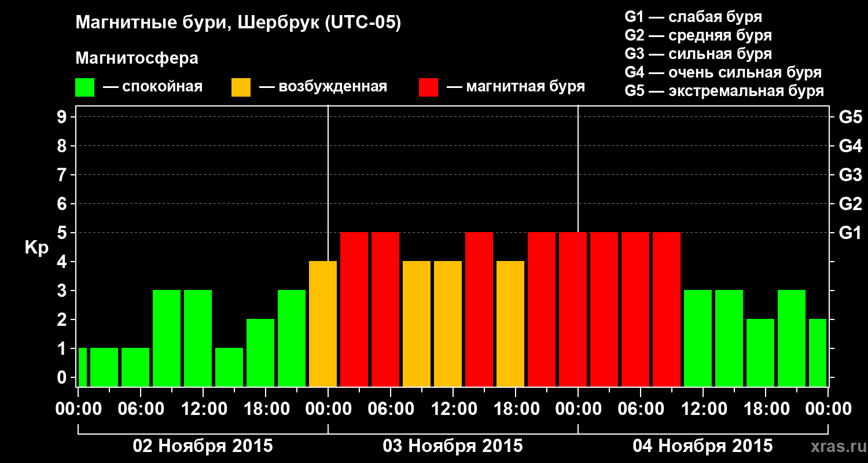This screenshot has height=463, width=868.
Task: Select the chart title 'Магнитные бури, Шербрук (UTC-05)'
Action: coord(238,23)
